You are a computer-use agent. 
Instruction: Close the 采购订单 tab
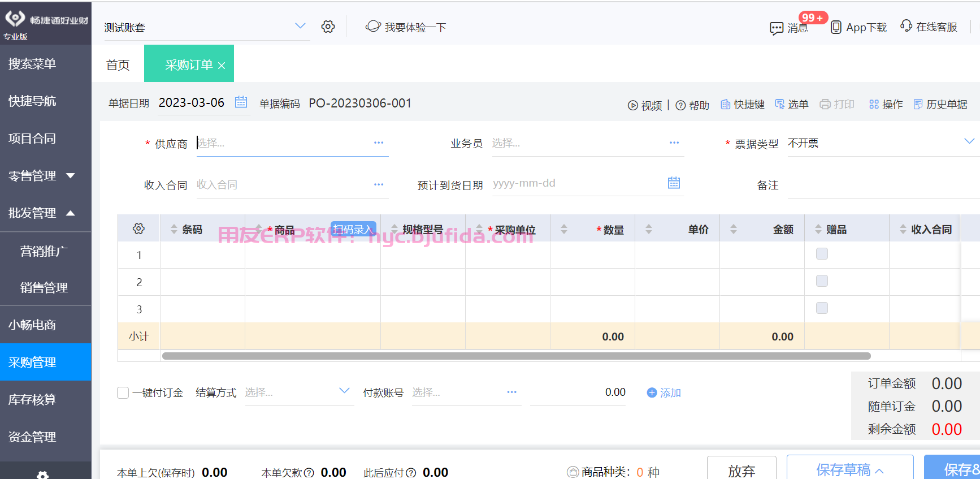click(222, 66)
